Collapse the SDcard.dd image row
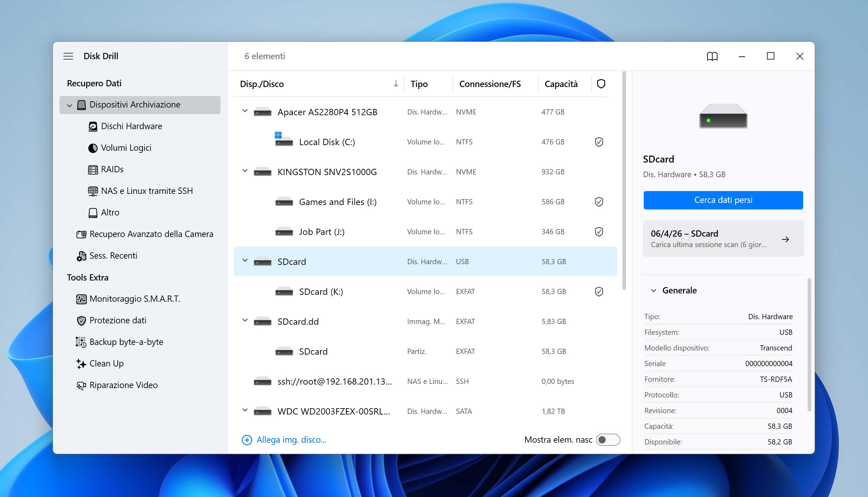Screen dimensions: 868x497 (245, 321)
